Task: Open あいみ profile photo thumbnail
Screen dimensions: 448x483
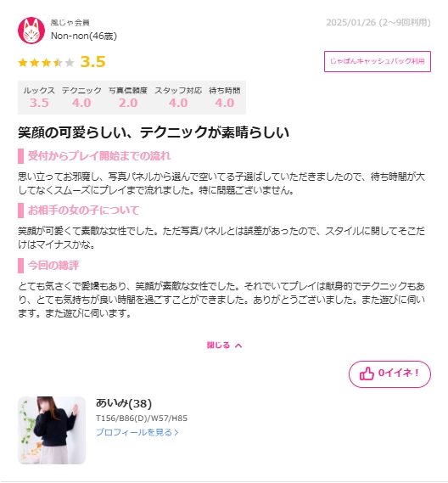Action: point(52,430)
